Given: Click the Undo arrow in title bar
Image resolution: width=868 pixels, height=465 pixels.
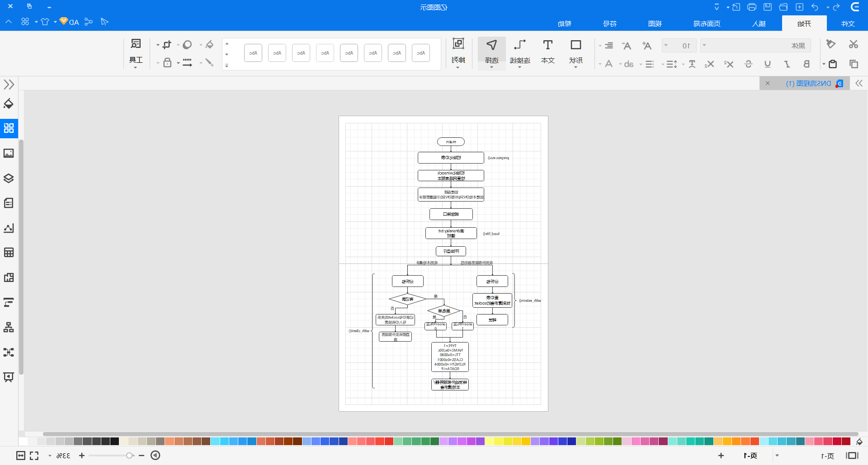Looking at the screenshot, I should 815,7.
